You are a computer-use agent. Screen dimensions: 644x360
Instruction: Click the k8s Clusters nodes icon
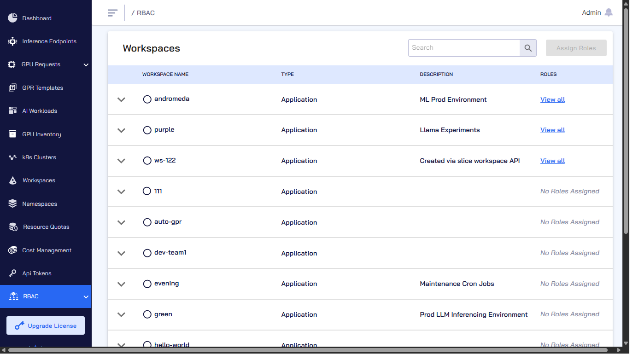pyautogui.click(x=13, y=157)
